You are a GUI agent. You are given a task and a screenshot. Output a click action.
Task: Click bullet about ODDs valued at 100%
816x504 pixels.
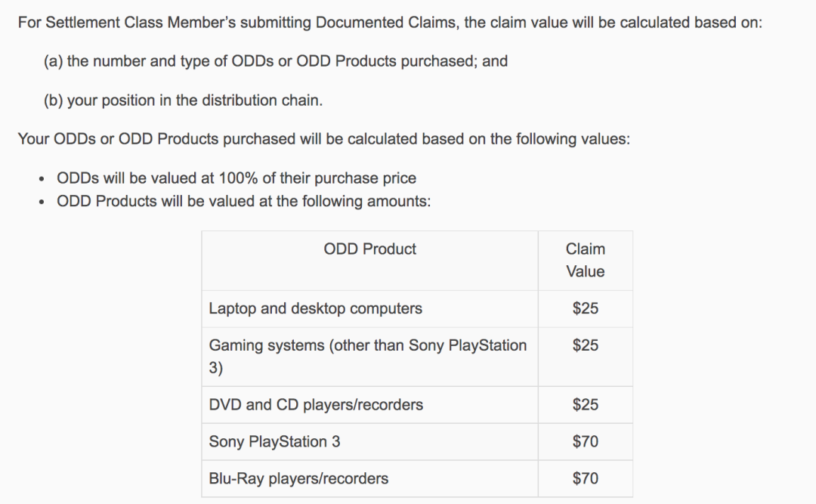[x=236, y=178]
